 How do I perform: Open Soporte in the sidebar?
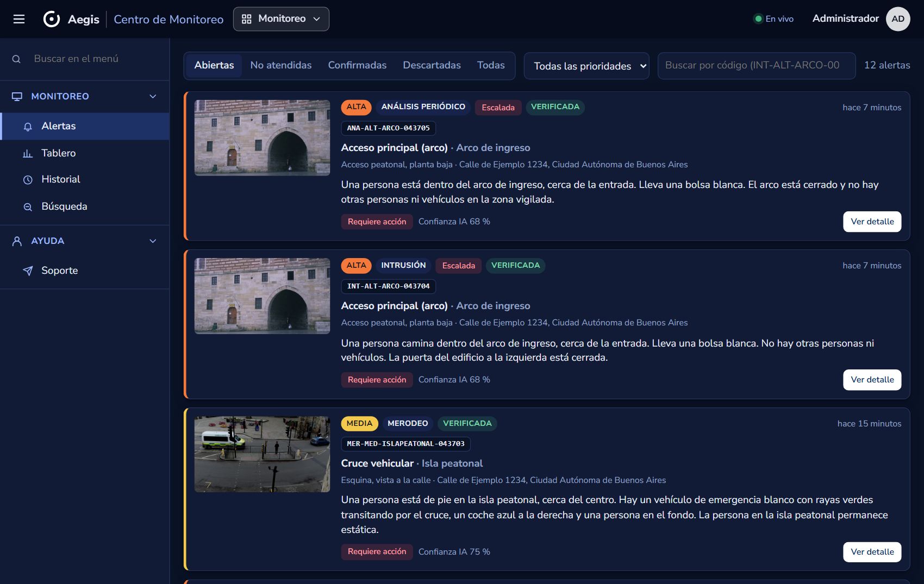pos(85,271)
